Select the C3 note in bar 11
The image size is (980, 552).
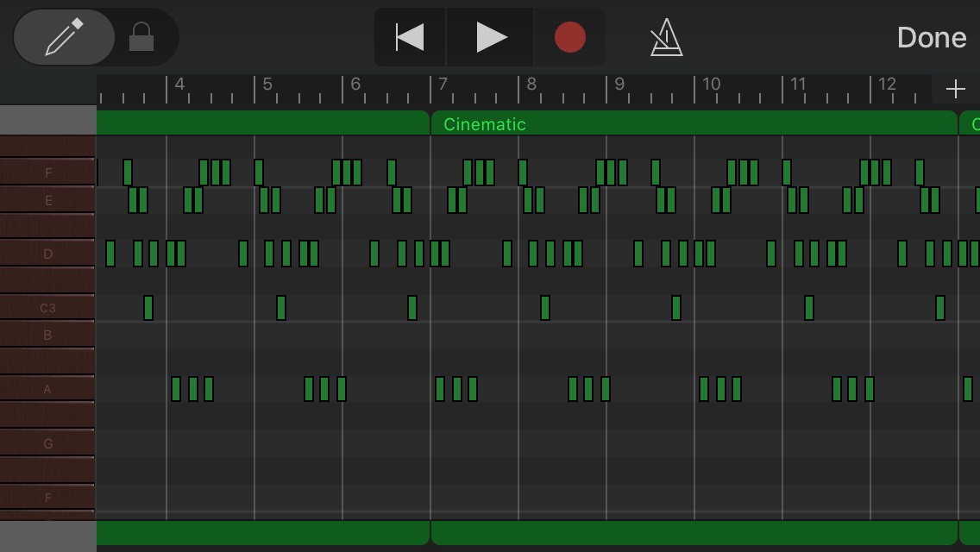click(x=809, y=308)
